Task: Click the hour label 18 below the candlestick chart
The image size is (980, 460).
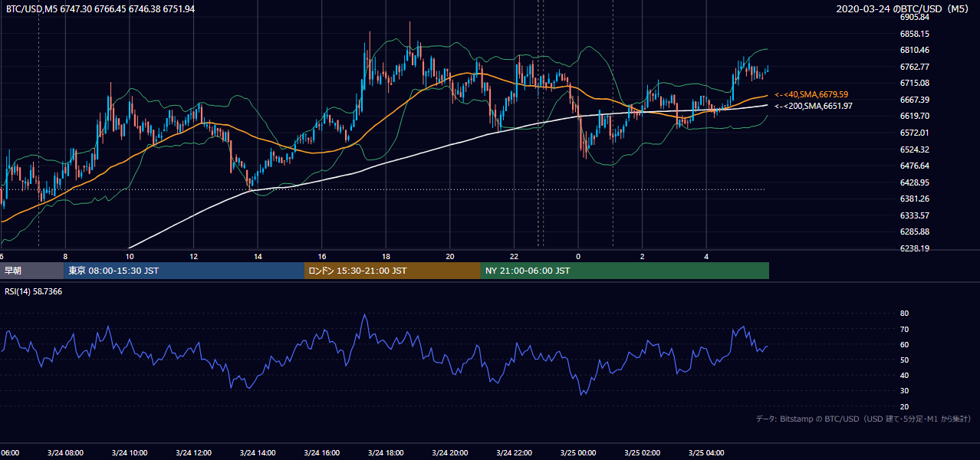Action: 386,256
